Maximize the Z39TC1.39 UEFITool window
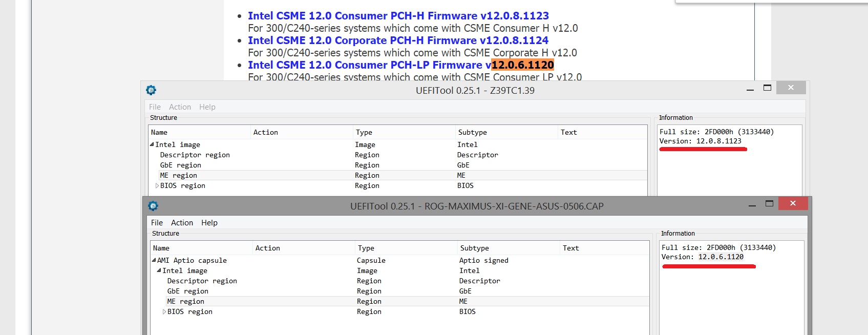Viewport: 868px width, 335px height. tap(767, 88)
